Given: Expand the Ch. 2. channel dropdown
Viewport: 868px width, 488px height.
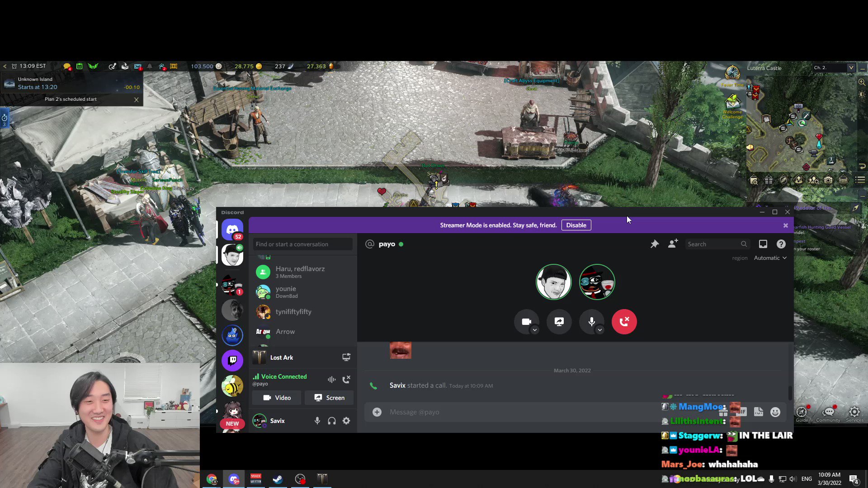Looking at the screenshot, I should point(851,68).
